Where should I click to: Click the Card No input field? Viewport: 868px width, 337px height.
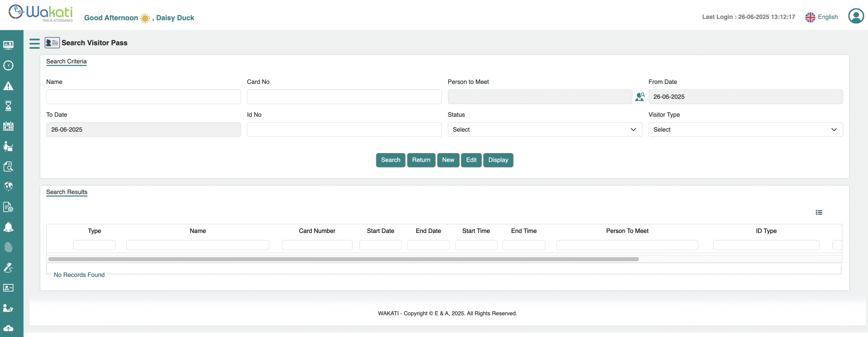[x=344, y=97]
